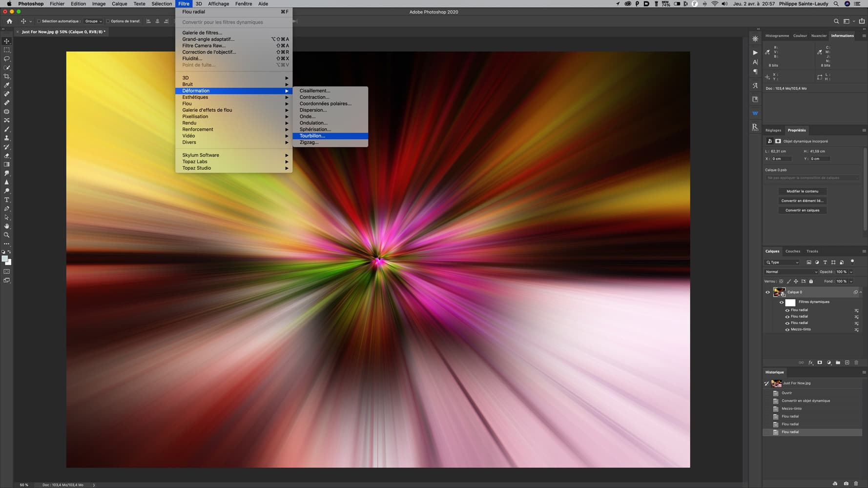Switch to the Couches tab
The image size is (868, 488).
pos(792,251)
